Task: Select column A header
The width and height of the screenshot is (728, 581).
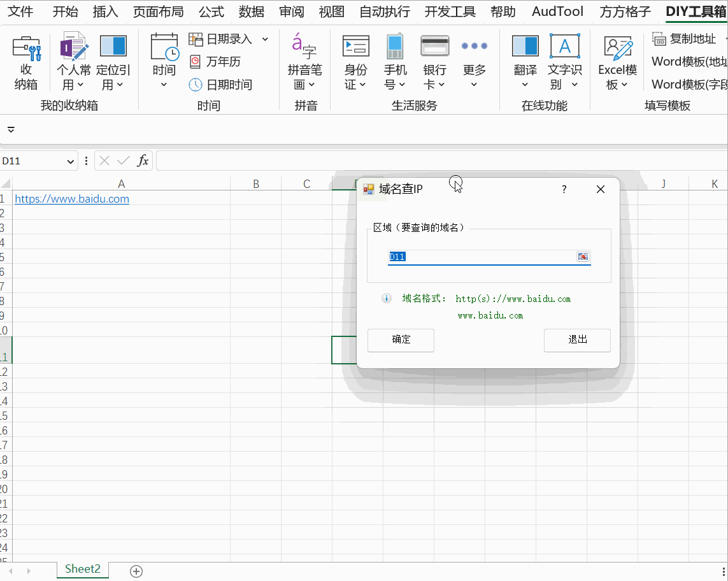Action: (x=121, y=184)
